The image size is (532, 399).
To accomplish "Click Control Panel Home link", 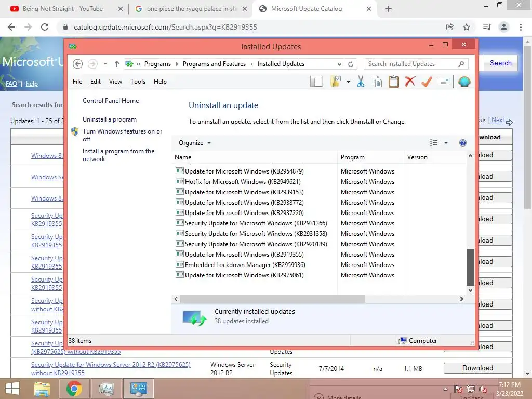I will point(111,101).
